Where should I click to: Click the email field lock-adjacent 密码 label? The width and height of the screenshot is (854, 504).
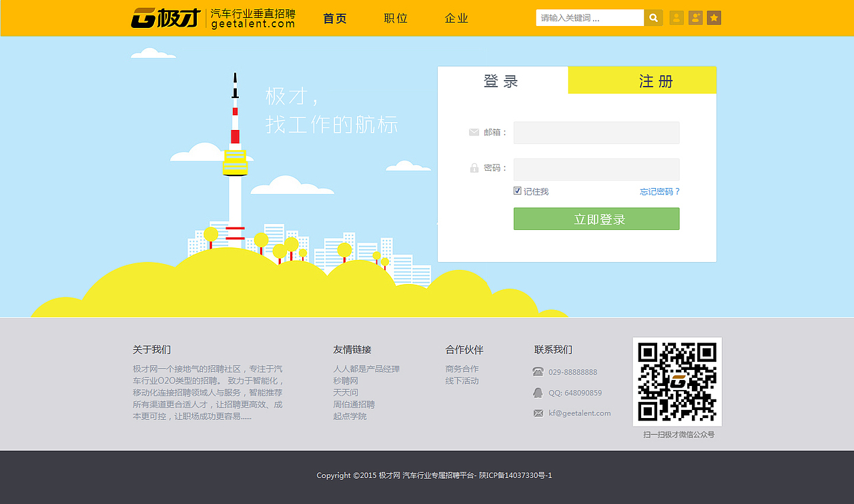point(493,167)
